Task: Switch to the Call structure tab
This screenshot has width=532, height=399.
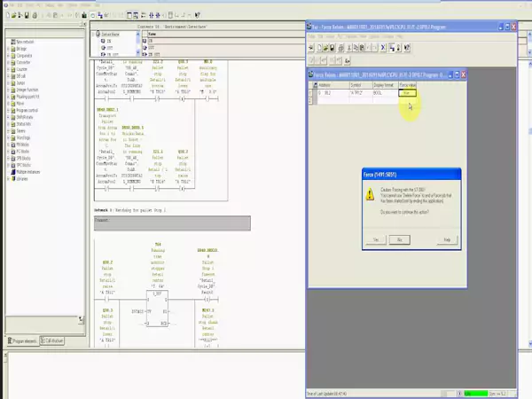Action: coord(52,340)
